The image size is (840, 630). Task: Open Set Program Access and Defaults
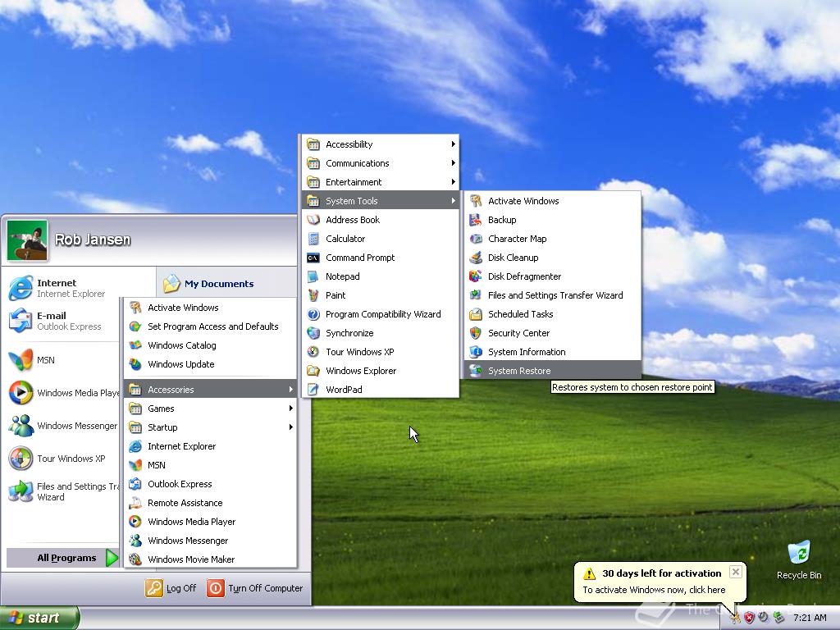coord(210,326)
